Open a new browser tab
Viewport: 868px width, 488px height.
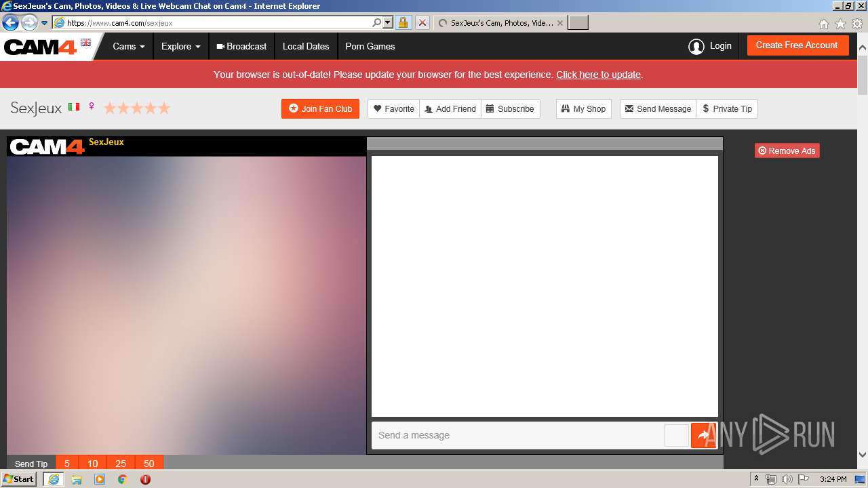click(x=578, y=23)
